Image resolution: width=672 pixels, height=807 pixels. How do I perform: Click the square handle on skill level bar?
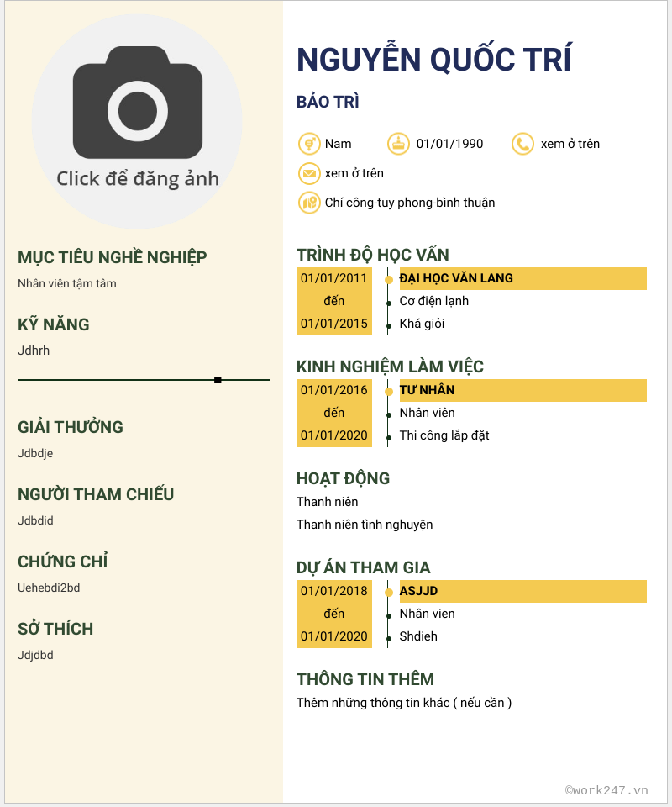click(x=218, y=380)
